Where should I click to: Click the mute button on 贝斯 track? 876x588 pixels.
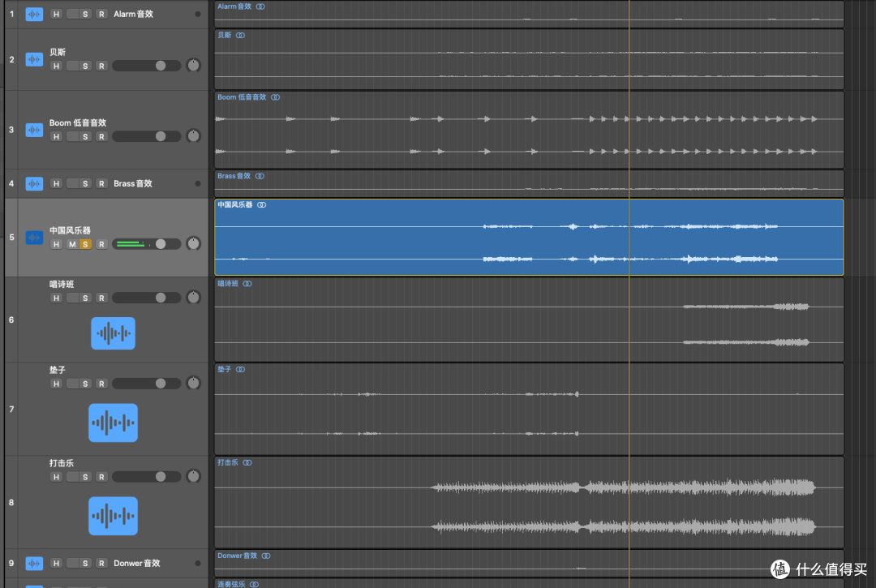pos(72,66)
